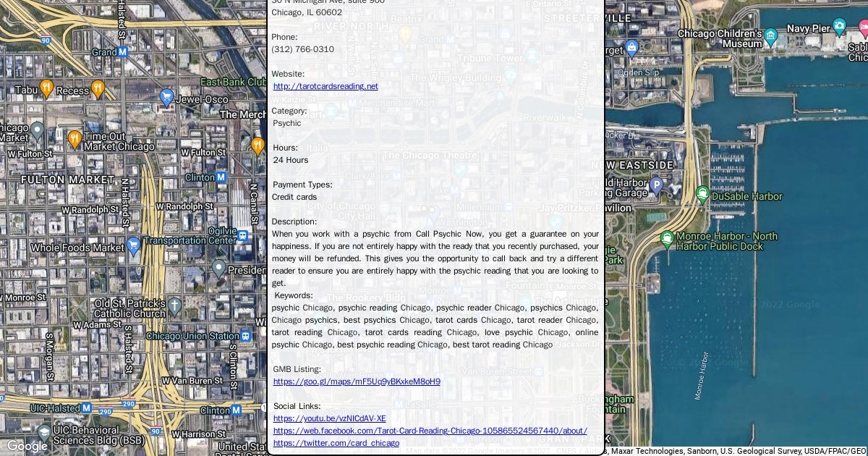The width and height of the screenshot is (868, 456).
Task: Click the 'GMB Listing:' label
Action: tap(297, 369)
